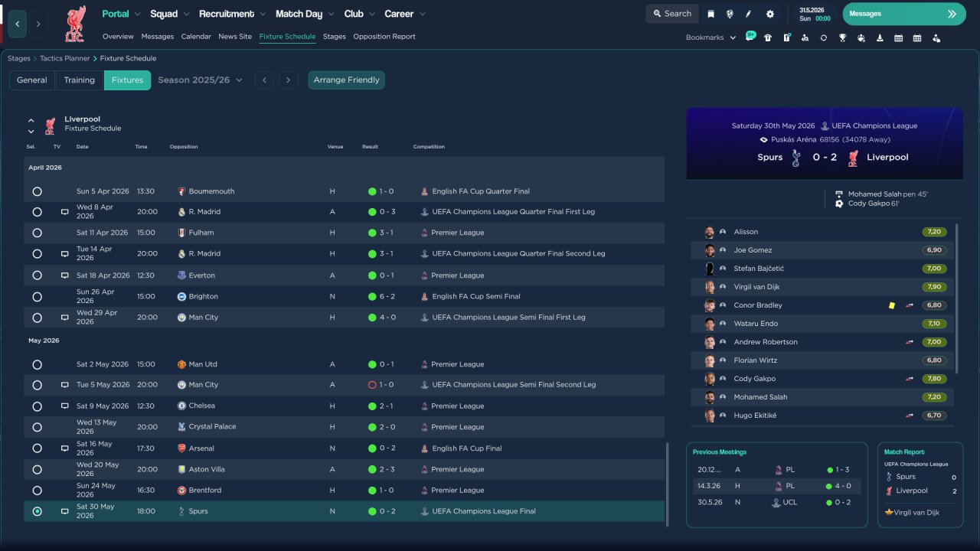The width and height of the screenshot is (980, 551).
Task: Click the Messages continue button
Action: click(904, 14)
